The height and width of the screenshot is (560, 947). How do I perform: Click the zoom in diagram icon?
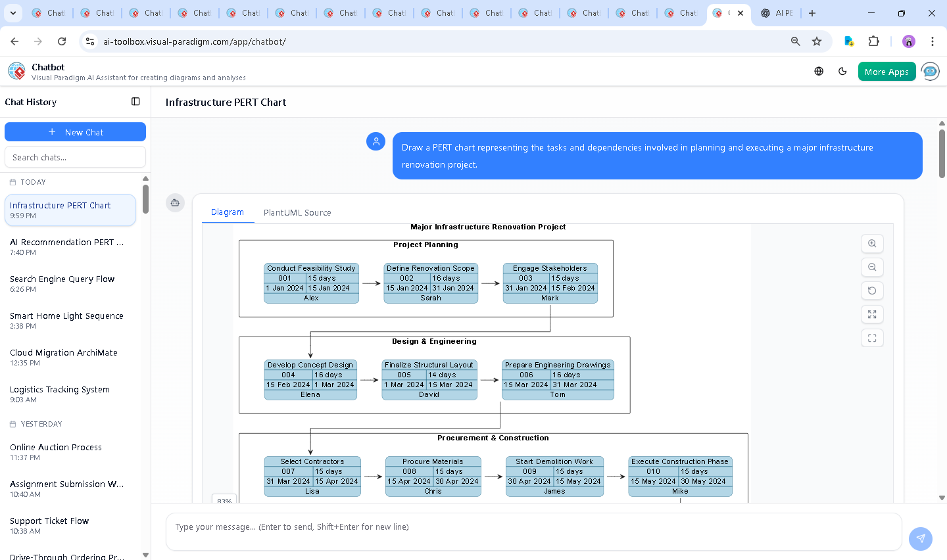(x=872, y=244)
